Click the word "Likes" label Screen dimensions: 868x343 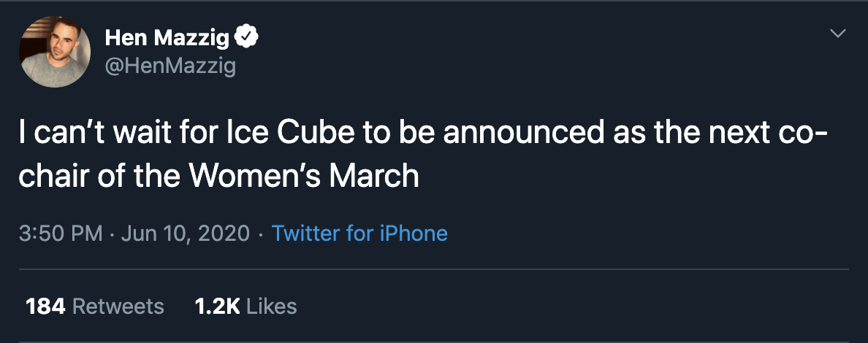(x=272, y=306)
